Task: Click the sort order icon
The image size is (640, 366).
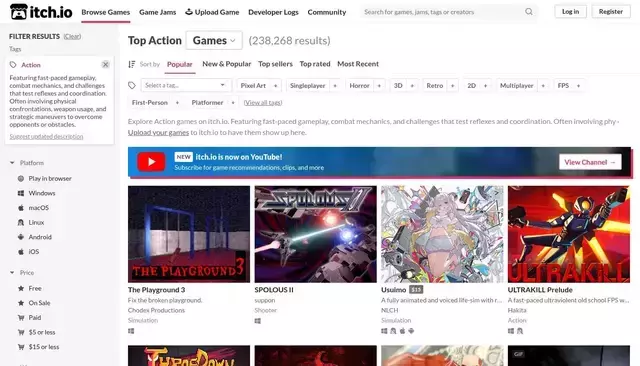Action: tap(132, 64)
